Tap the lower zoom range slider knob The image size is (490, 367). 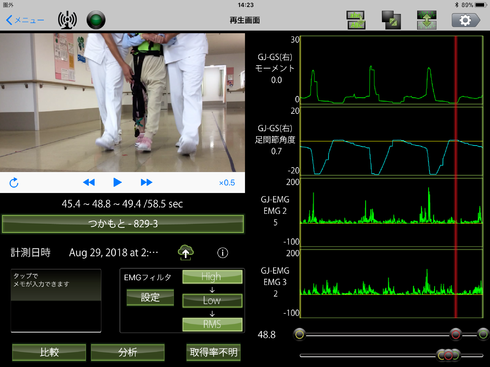coord(448,355)
